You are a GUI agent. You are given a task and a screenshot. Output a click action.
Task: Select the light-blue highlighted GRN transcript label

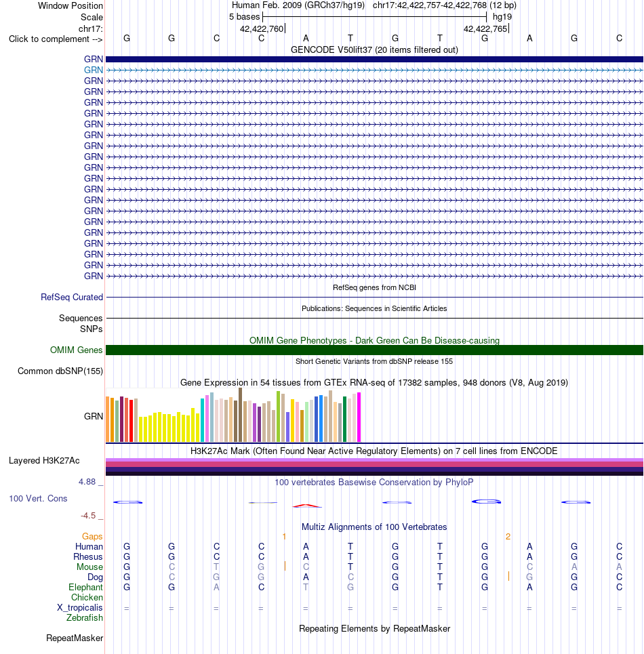pos(94,70)
